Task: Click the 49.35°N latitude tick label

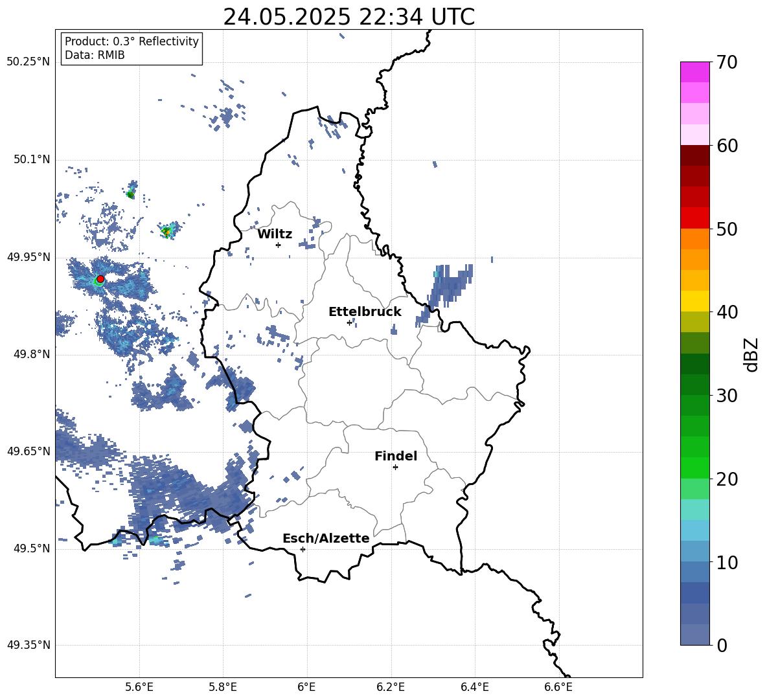Action: 29,645
